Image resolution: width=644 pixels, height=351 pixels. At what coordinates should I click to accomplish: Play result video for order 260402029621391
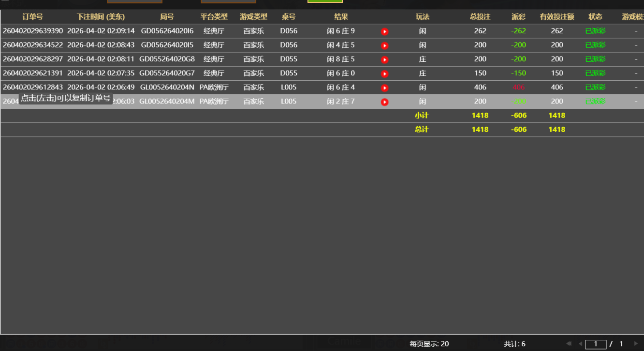[x=384, y=73]
